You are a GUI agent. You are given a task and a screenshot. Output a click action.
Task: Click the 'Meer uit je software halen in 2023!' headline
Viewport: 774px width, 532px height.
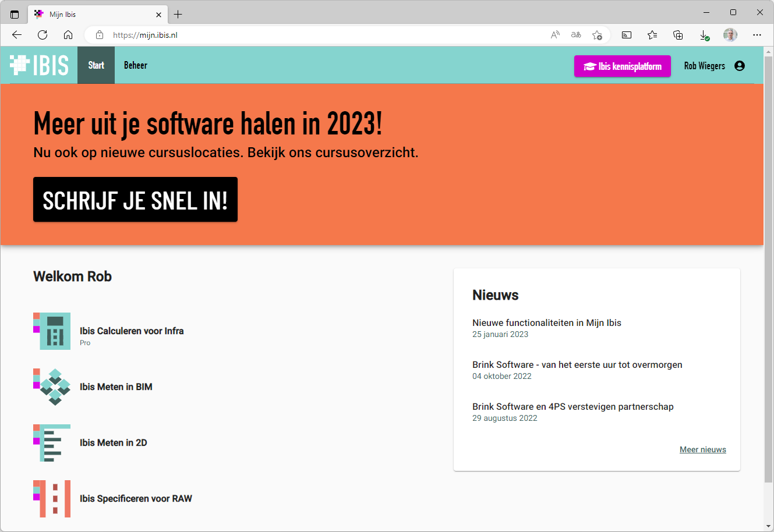[x=208, y=123]
